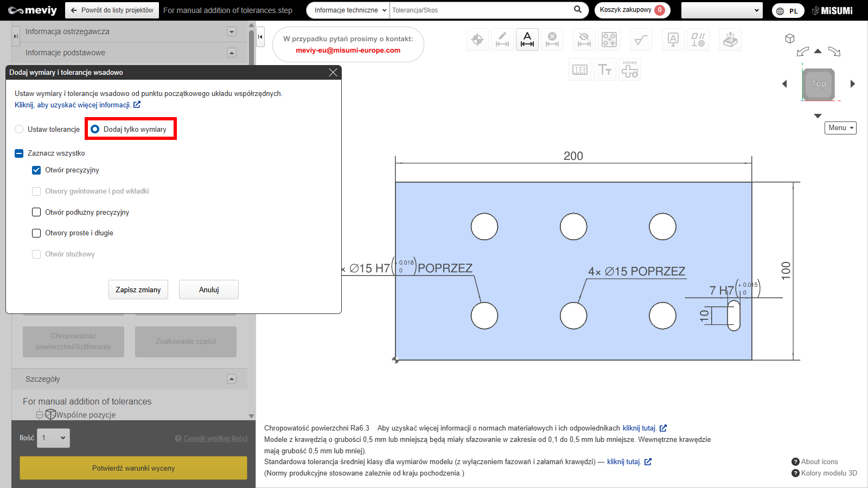868x488 pixels.
Task: Click the automatic dimension (A) tool icon
Action: pos(527,40)
